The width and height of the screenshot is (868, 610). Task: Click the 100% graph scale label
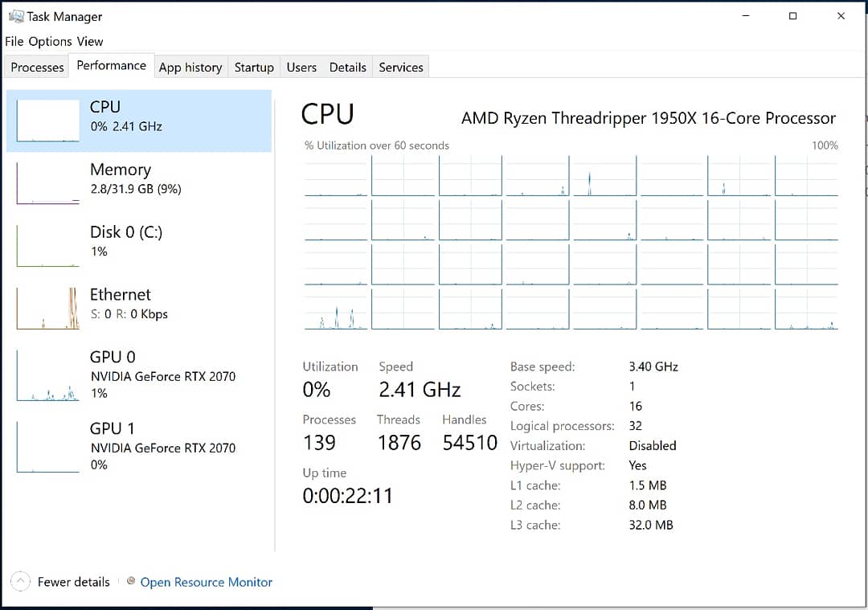[825, 145]
